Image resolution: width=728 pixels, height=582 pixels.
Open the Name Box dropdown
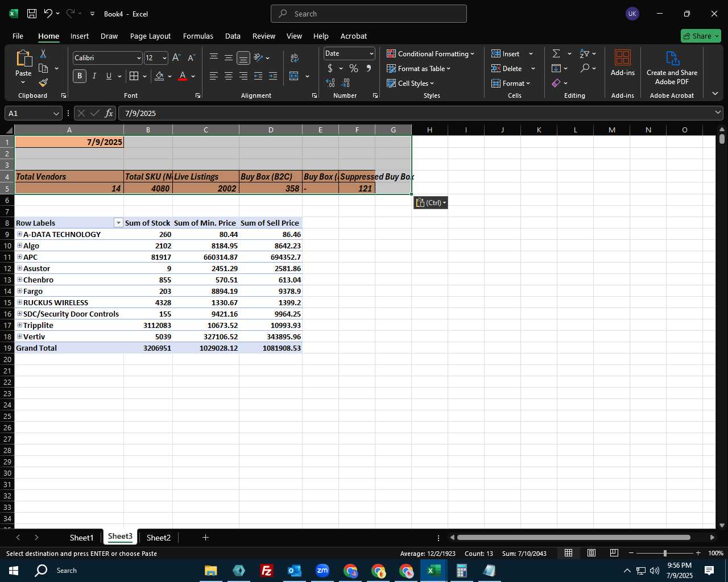56,113
